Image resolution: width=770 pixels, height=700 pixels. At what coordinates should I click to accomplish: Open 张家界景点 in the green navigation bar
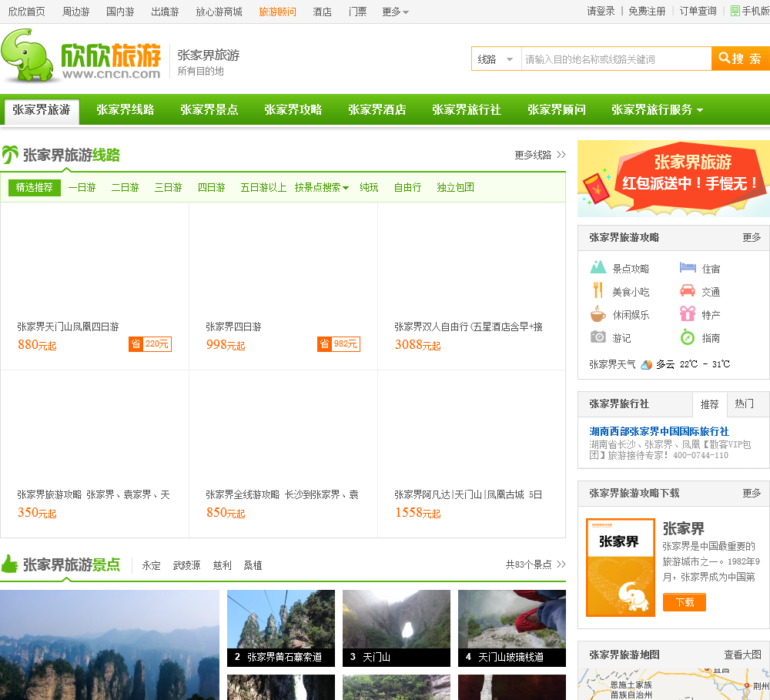coord(209,109)
